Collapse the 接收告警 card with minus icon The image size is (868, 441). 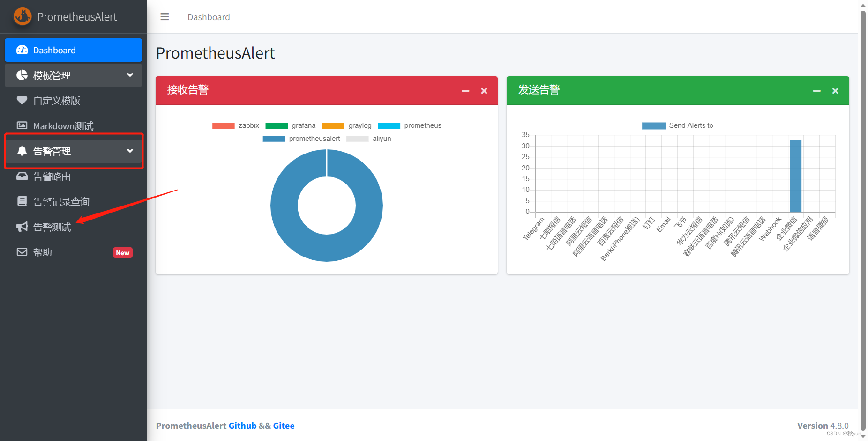[x=465, y=91]
